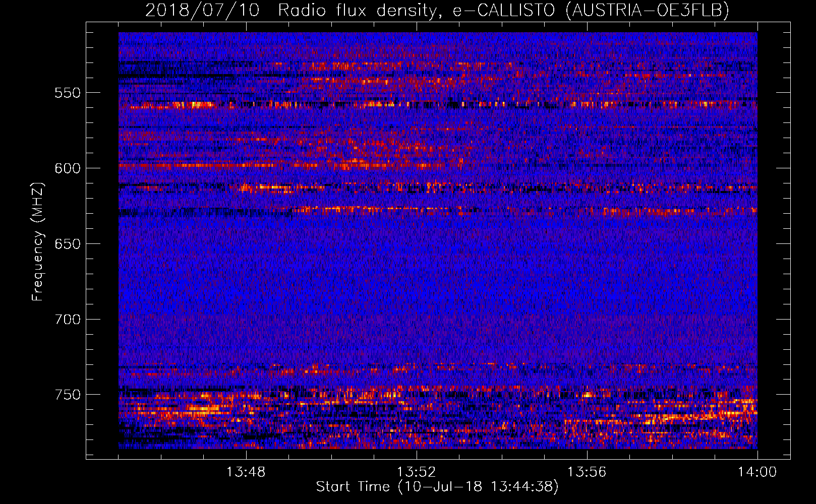Click the date '2018/07/10' in the title
Viewport: 816px width, 504px height.
[x=202, y=10]
